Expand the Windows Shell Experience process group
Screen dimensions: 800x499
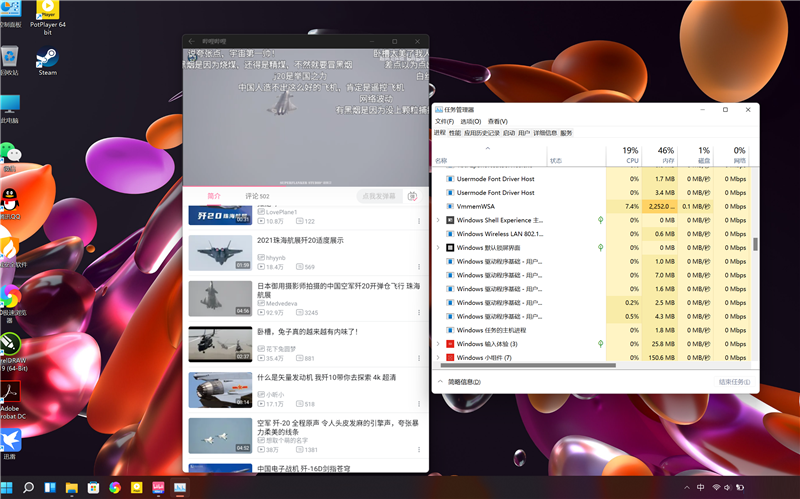click(x=438, y=220)
